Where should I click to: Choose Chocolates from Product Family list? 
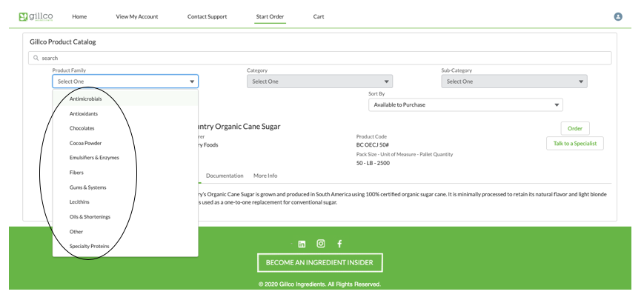(125, 128)
